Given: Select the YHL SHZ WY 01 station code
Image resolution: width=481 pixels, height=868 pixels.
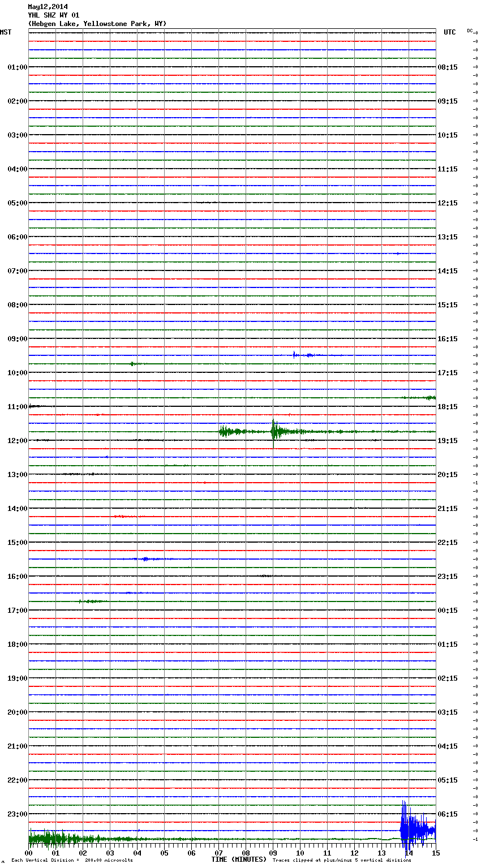Looking at the screenshot, I should point(54,15).
